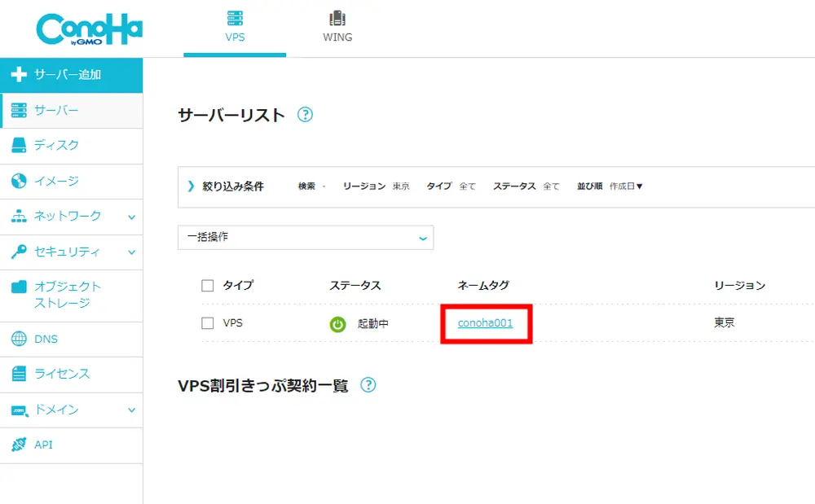Open help for VPS割引きっぷ契約一覧
Screen dimensions: 815x504
(x=368, y=384)
